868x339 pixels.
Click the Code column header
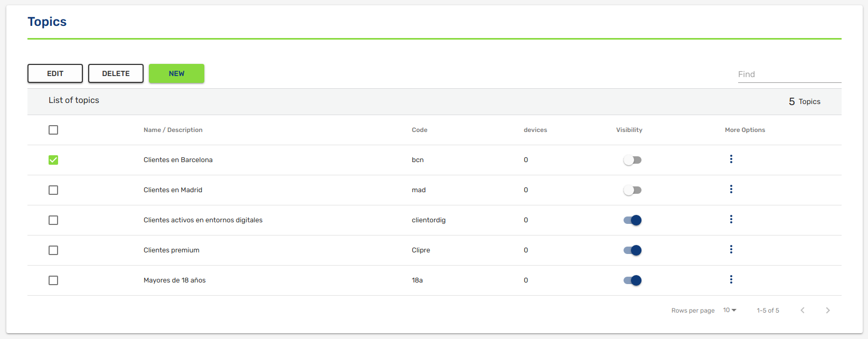420,130
